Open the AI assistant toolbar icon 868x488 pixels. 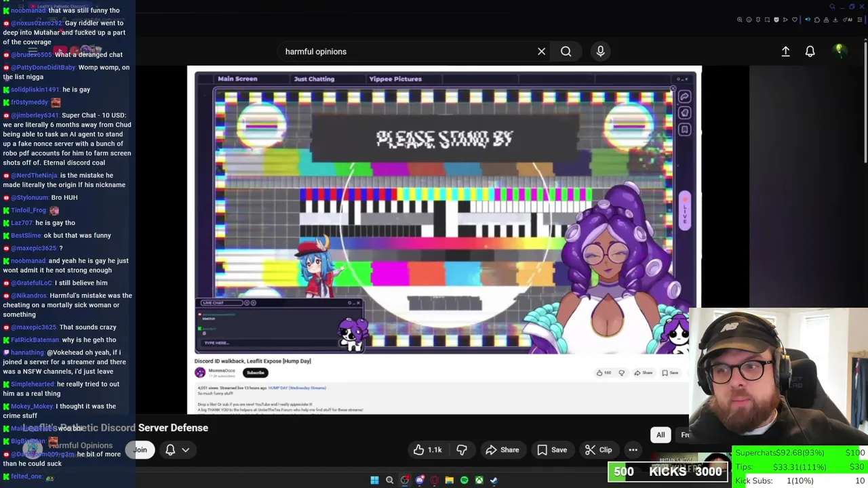[848, 20]
